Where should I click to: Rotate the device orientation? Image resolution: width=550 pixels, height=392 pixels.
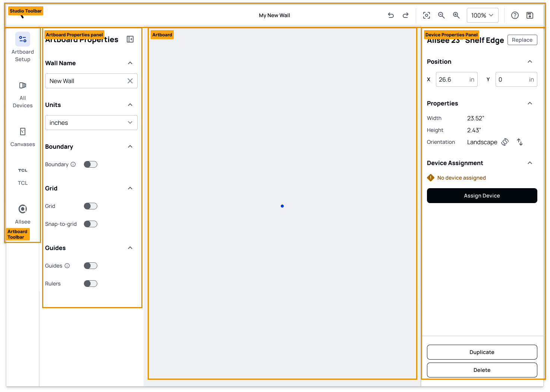505,142
